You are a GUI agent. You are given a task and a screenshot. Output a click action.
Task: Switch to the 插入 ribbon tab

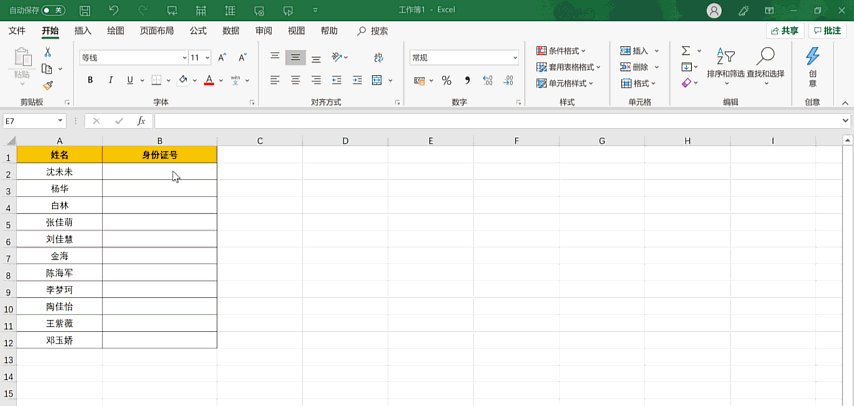pyautogui.click(x=83, y=31)
